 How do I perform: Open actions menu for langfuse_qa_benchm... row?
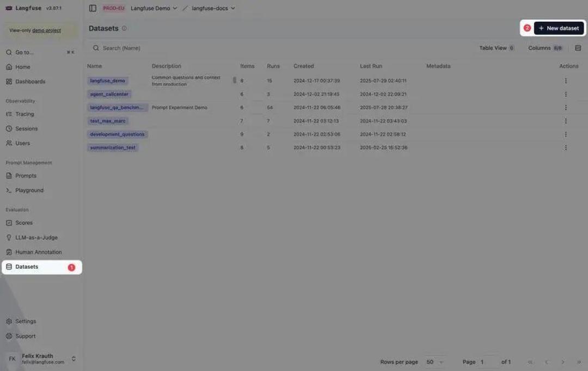coord(566,108)
